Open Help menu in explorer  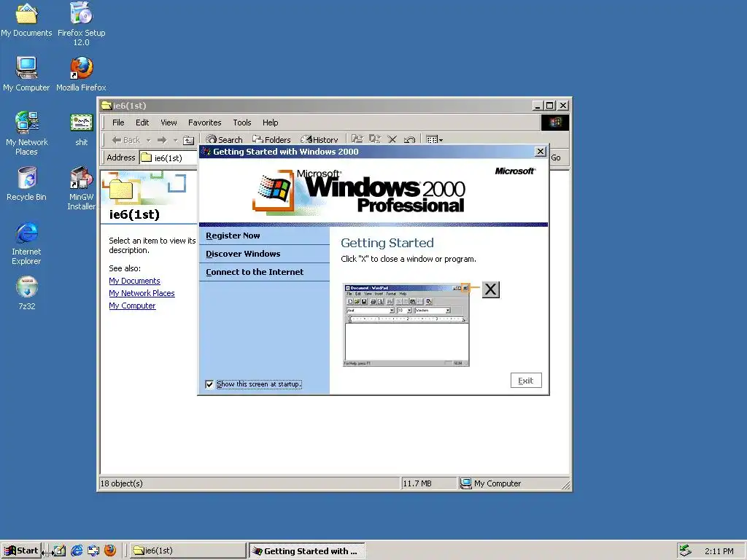pyautogui.click(x=270, y=122)
